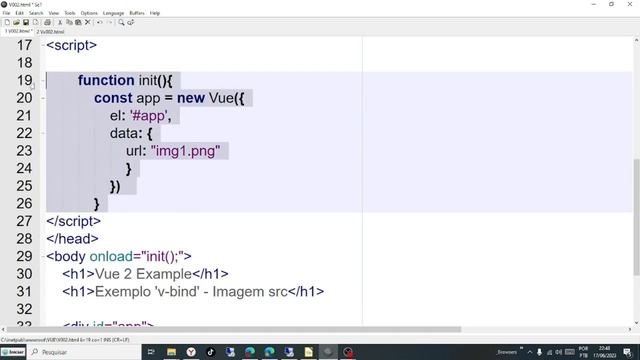Click the New document toolbar icon
This screenshot has height=360, width=640.
click(x=7, y=22)
